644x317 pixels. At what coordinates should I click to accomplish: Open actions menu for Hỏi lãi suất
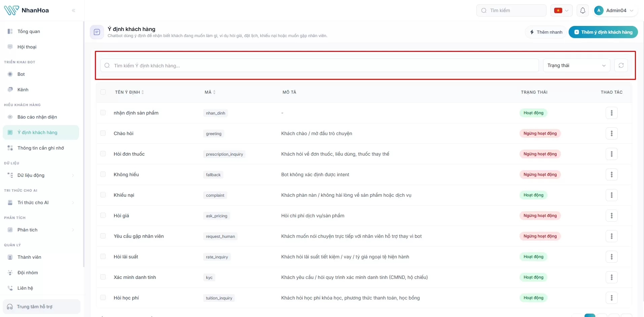[612, 257]
